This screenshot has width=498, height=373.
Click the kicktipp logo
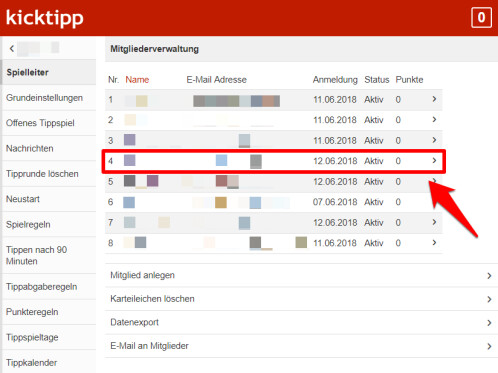44,18
